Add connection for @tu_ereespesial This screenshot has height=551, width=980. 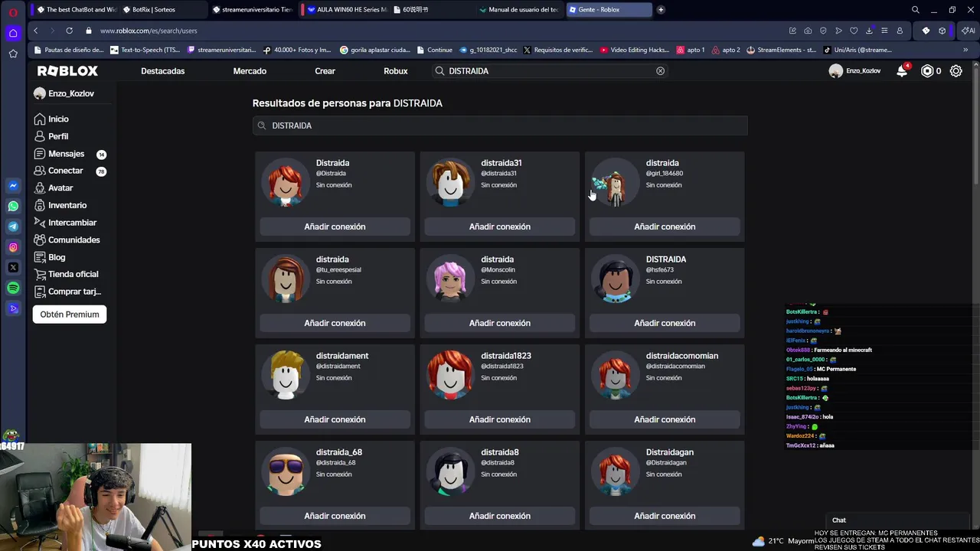point(335,323)
